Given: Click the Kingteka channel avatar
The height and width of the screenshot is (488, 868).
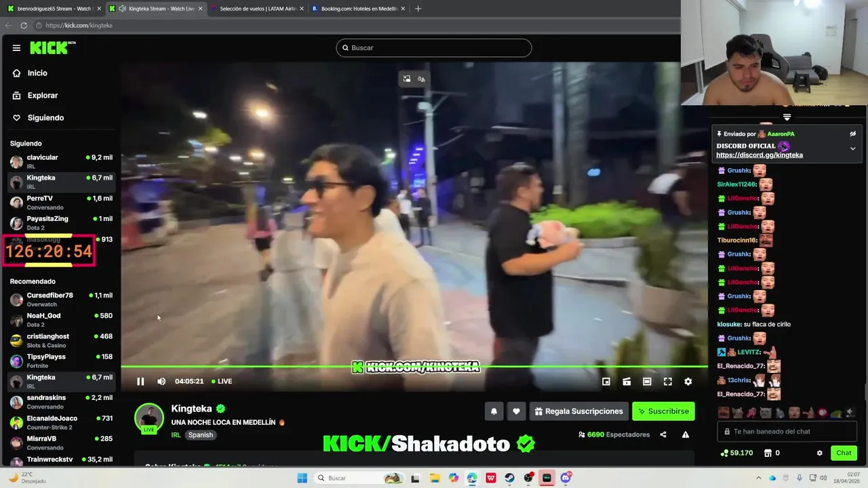Looking at the screenshot, I should point(149,418).
